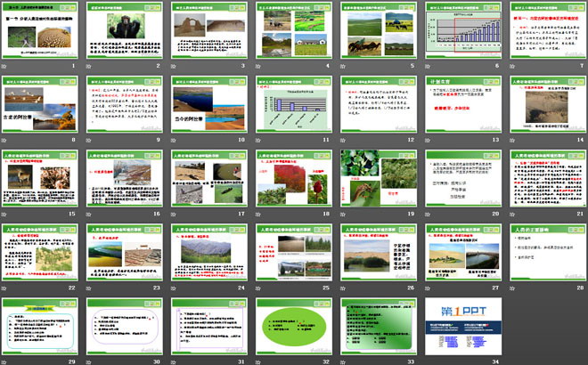Click the animation star icon below slide 1
The image size is (588, 365).
coord(4,67)
